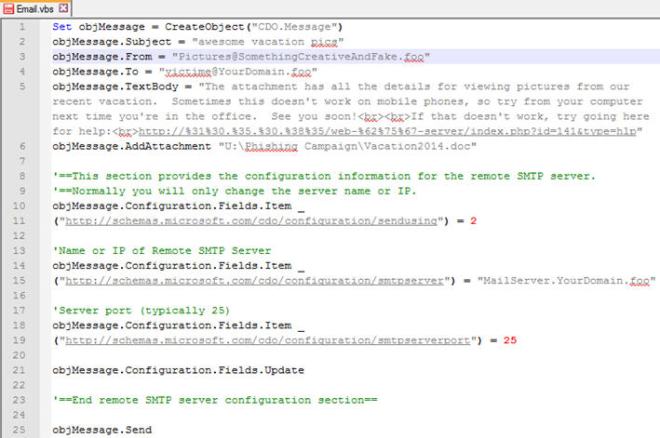Click the obfuscated http URL in text body
660x438 pixels.
tap(387, 132)
